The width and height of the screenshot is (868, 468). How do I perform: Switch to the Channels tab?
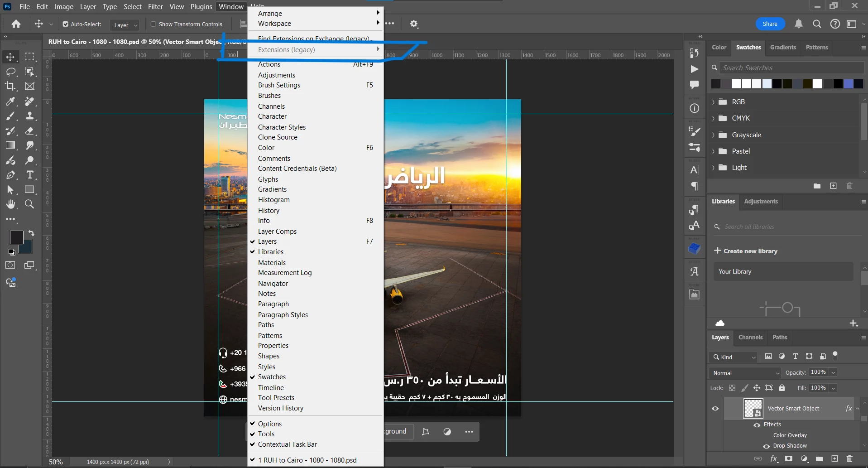pyautogui.click(x=750, y=338)
